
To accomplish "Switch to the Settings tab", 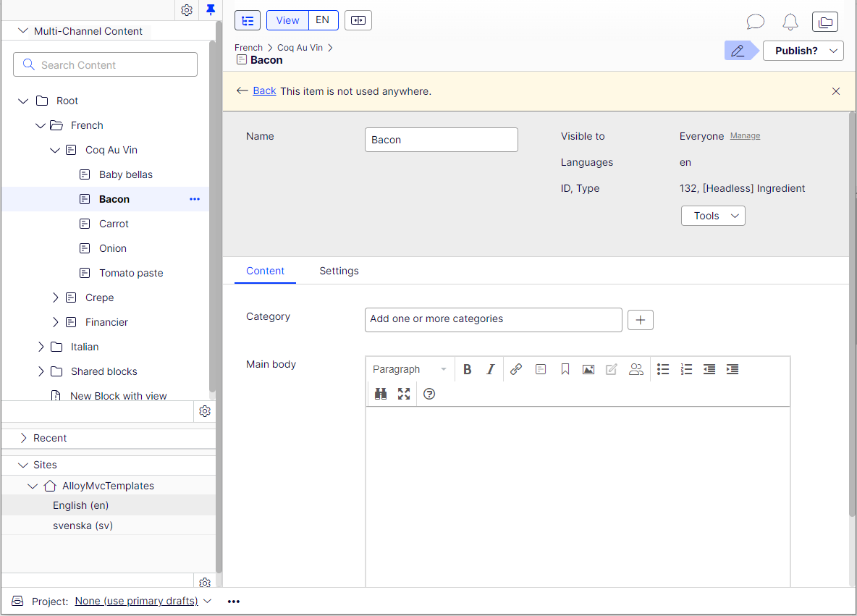I will [x=339, y=271].
